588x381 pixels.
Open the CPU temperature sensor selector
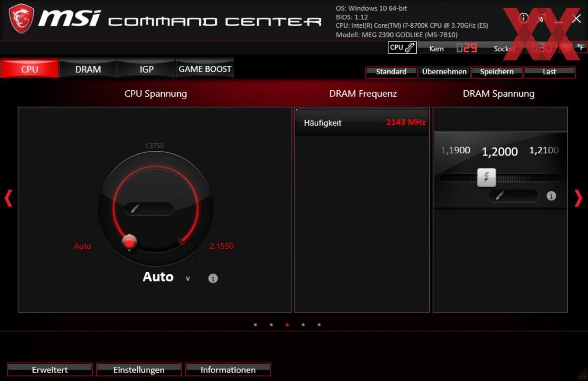pos(402,48)
